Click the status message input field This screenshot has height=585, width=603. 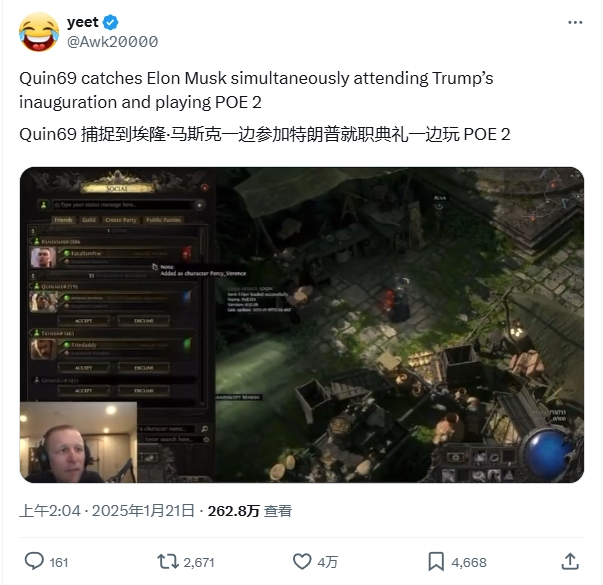coord(122,205)
